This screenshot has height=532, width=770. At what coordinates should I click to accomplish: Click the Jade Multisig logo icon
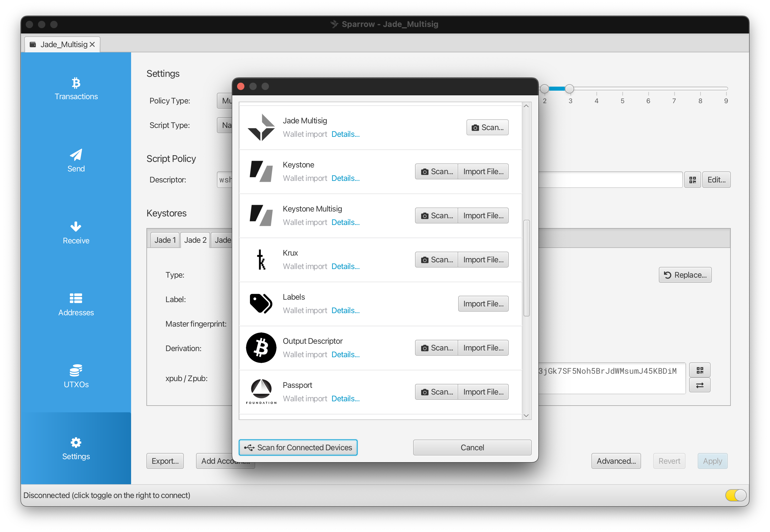tap(261, 127)
